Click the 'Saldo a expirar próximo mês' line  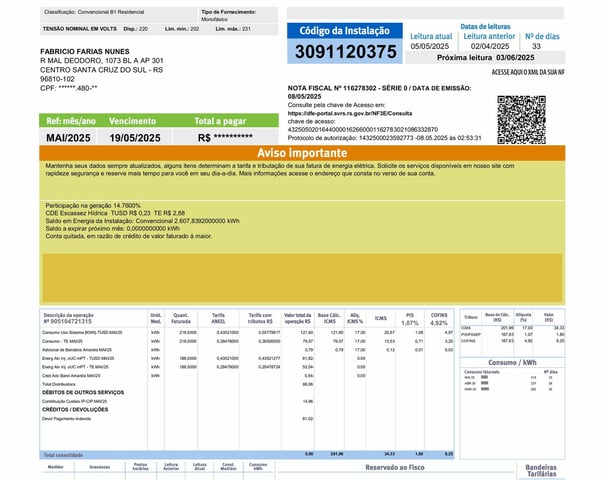pyautogui.click(x=112, y=228)
